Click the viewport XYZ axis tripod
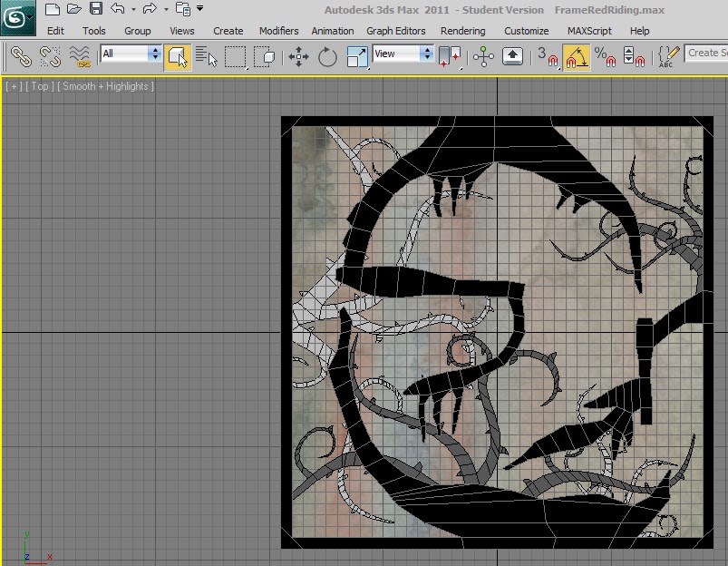728x566 pixels. tap(37, 548)
